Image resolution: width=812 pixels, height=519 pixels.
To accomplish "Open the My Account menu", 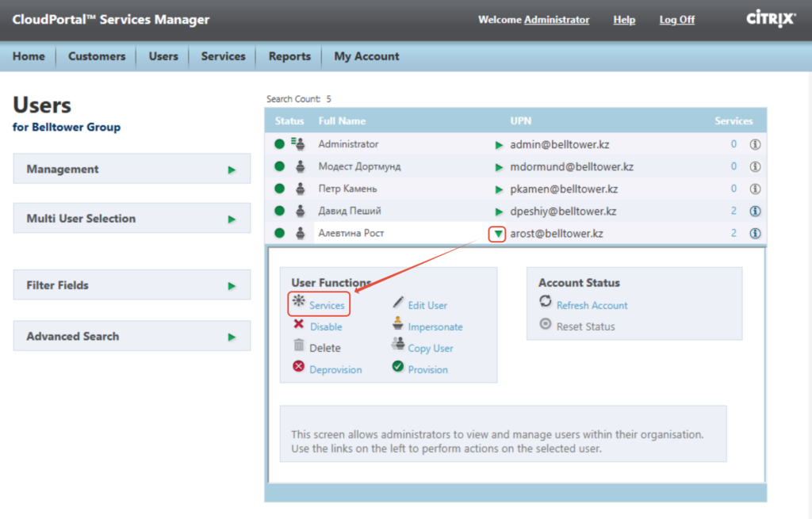I will tap(366, 56).
